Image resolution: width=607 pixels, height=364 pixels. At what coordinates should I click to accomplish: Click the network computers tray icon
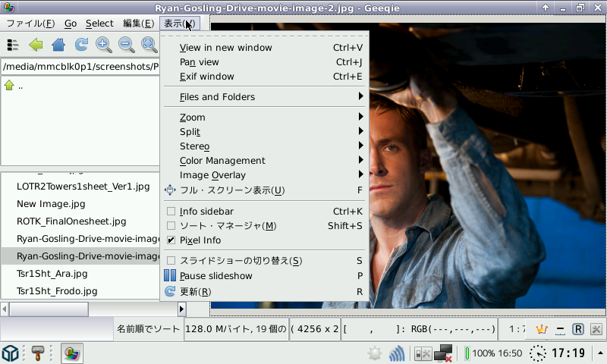pyautogui.click(x=443, y=353)
